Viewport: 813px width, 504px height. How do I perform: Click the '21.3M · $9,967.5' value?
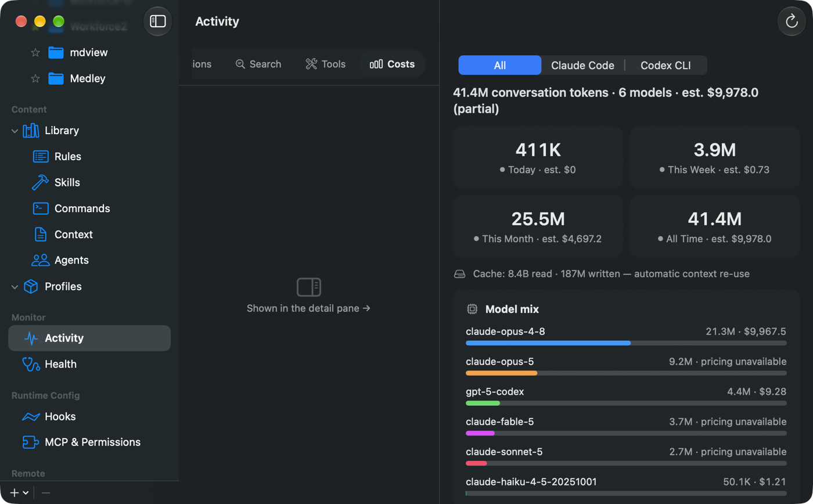click(x=746, y=332)
